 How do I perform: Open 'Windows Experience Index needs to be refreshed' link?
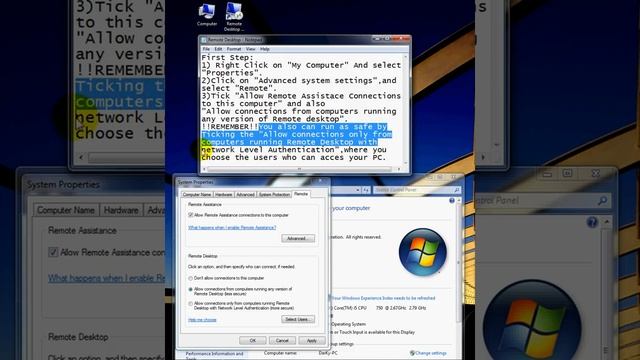(x=383, y=298)
